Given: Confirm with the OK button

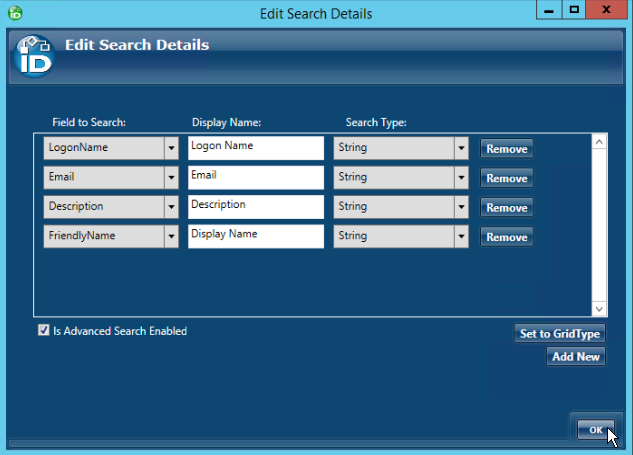Looking at the screenshot, I should click(x=596, y=430).
